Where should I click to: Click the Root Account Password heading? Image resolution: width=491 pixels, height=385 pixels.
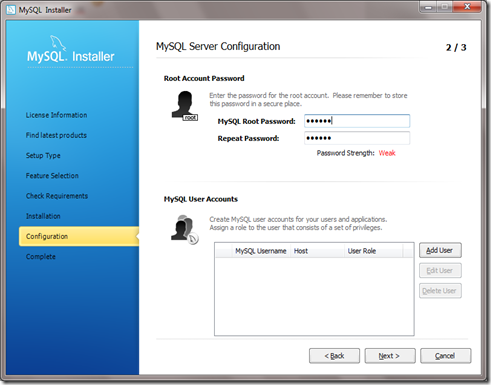coord(204,78)
